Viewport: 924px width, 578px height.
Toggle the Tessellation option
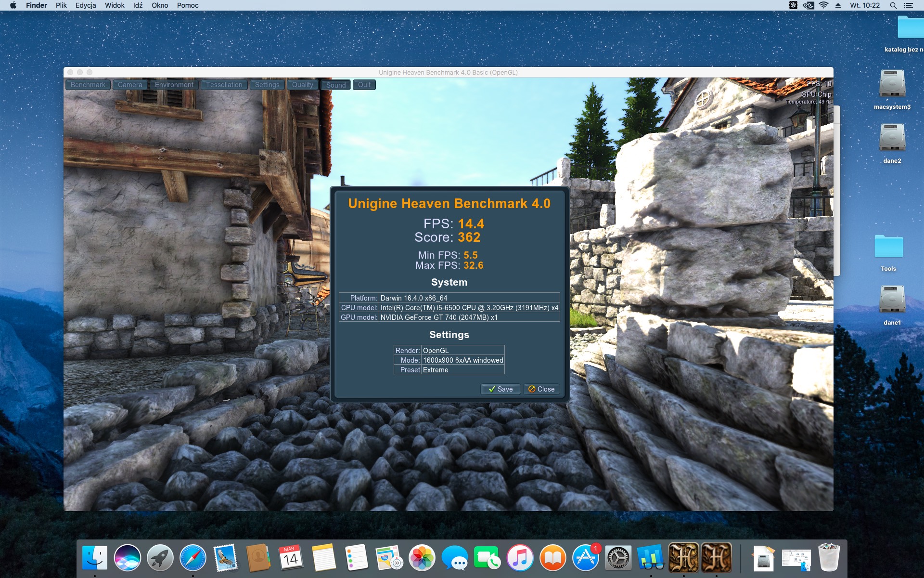224,85
